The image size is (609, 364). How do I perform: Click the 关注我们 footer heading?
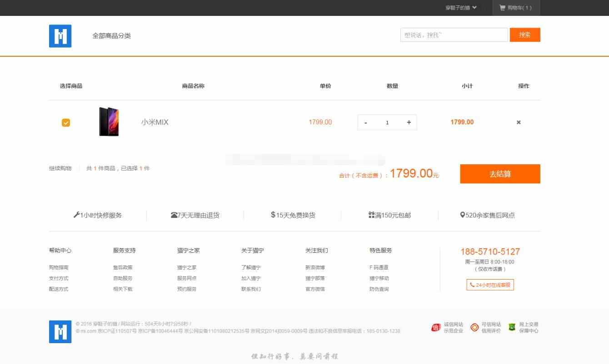pos(317,251)
